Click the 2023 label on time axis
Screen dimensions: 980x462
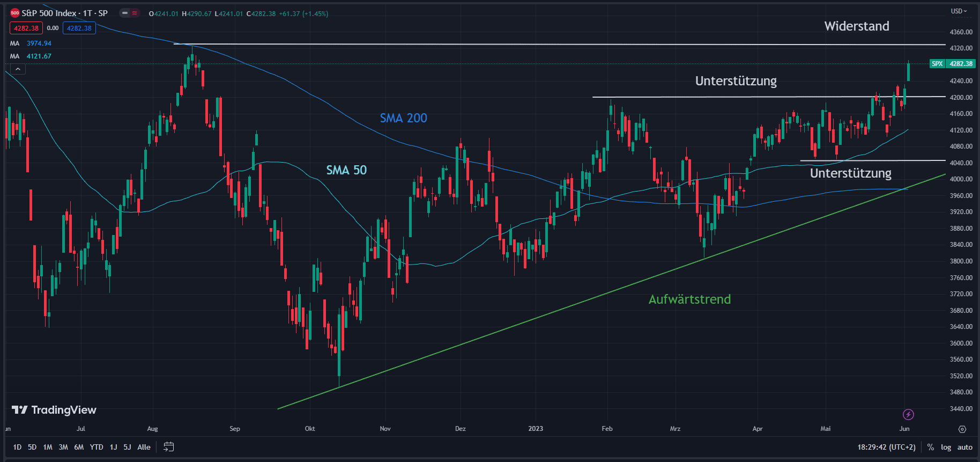[x=536, y=429]
